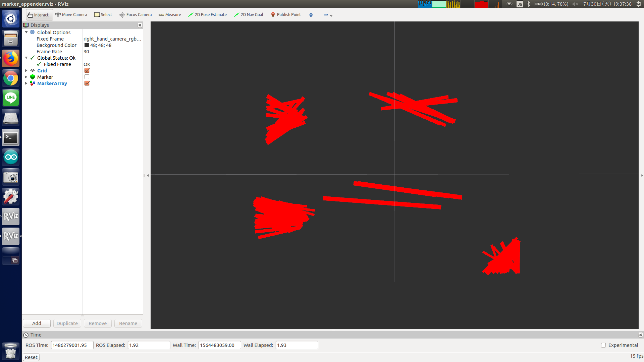Open the Terminal launcher icon
The image size is (644, 362).
11,137
